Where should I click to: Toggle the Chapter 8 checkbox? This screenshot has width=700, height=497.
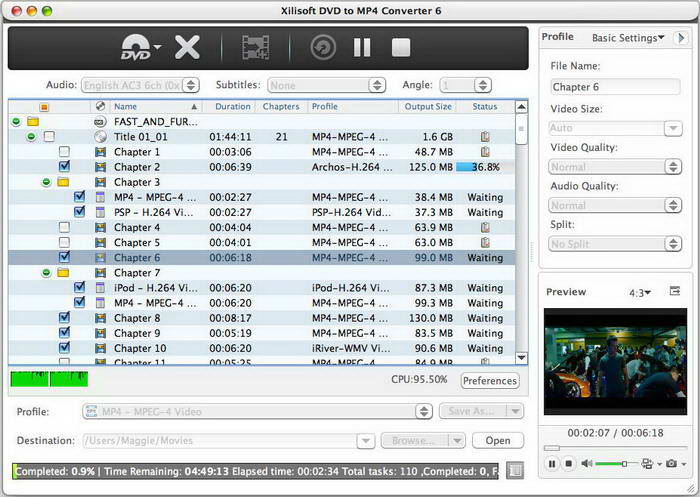click(65, 318)
